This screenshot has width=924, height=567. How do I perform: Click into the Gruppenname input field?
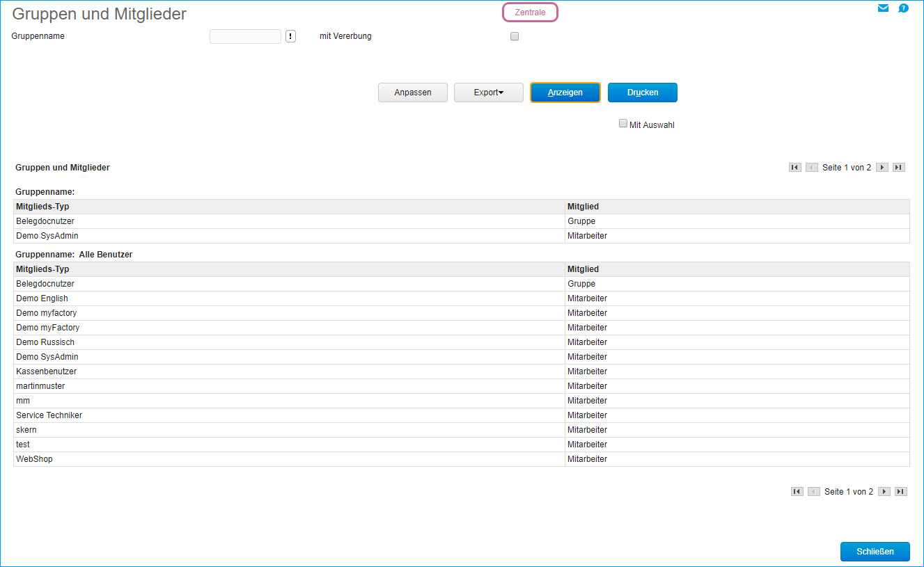245,37
